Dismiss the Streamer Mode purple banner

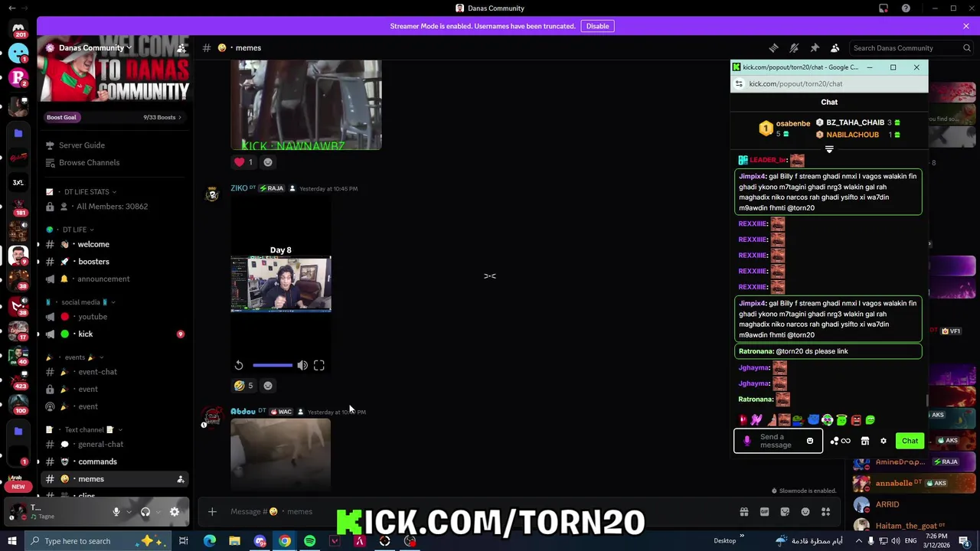click(966, 26)
